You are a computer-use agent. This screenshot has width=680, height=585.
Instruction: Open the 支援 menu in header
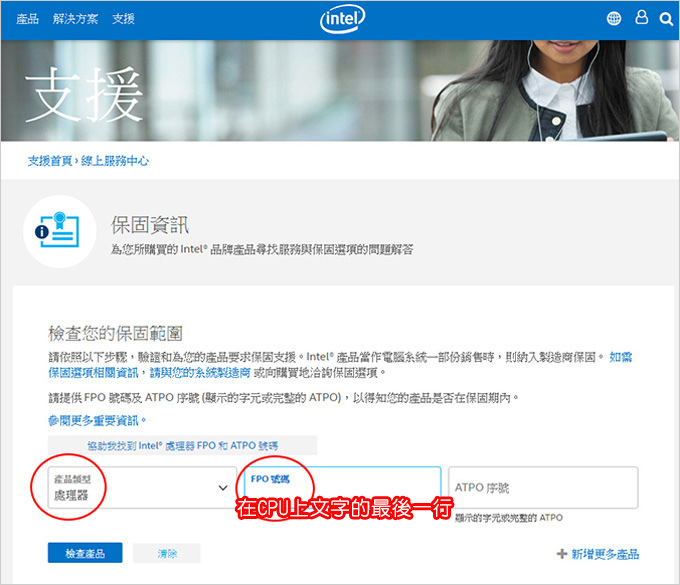click(124, 19)
